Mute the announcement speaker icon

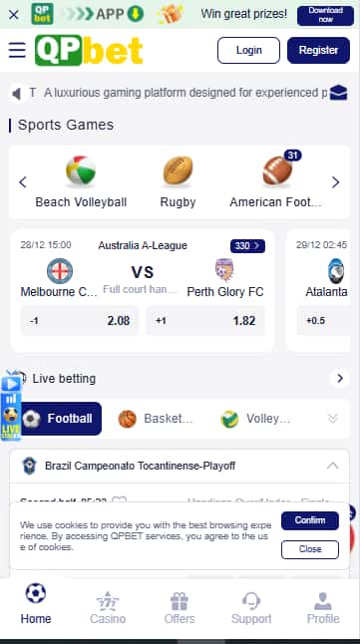[x=16, y=94]
